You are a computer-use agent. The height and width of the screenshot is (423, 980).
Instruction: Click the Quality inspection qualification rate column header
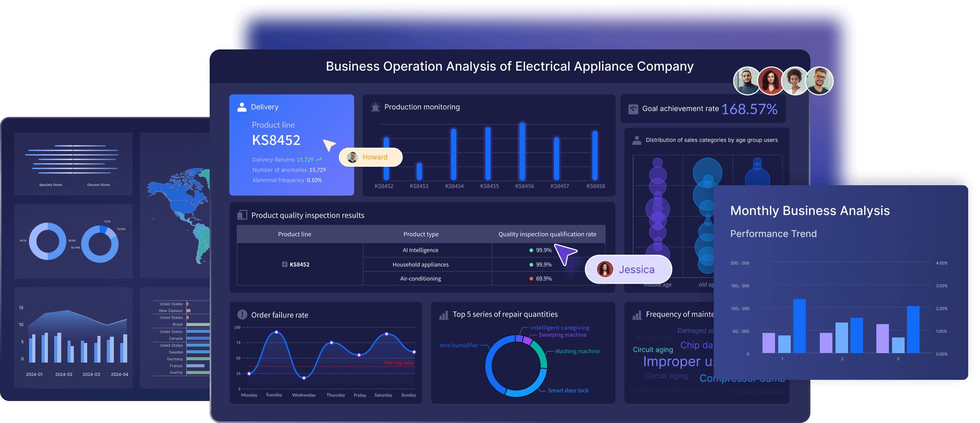point(547,234)
